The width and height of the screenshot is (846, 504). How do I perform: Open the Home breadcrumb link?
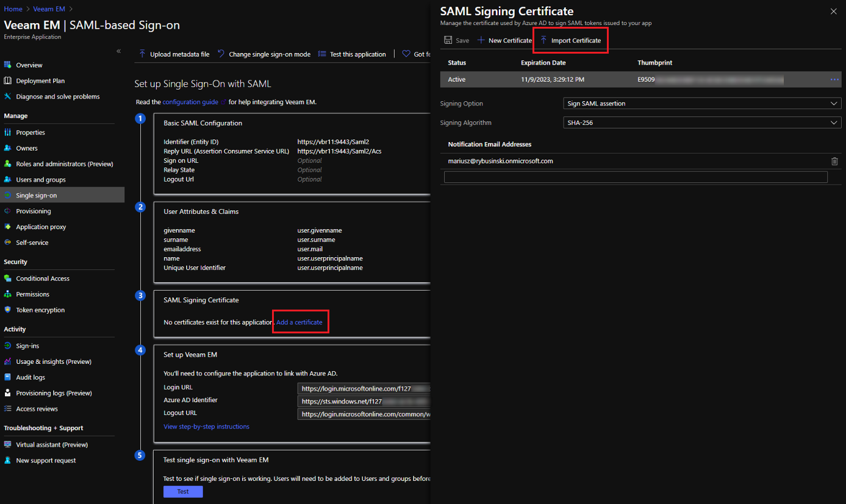[13, 9]
